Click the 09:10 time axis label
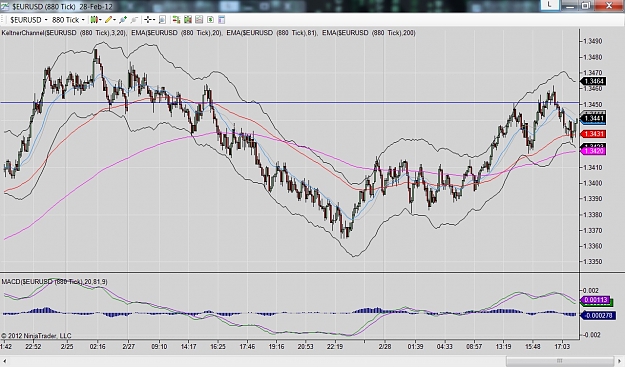The image size is (625, 367). pos(159,347)
